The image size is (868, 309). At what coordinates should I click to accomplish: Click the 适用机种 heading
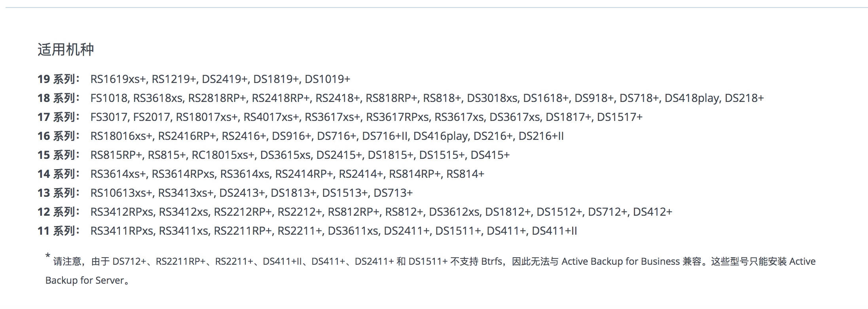click(66, 50)
